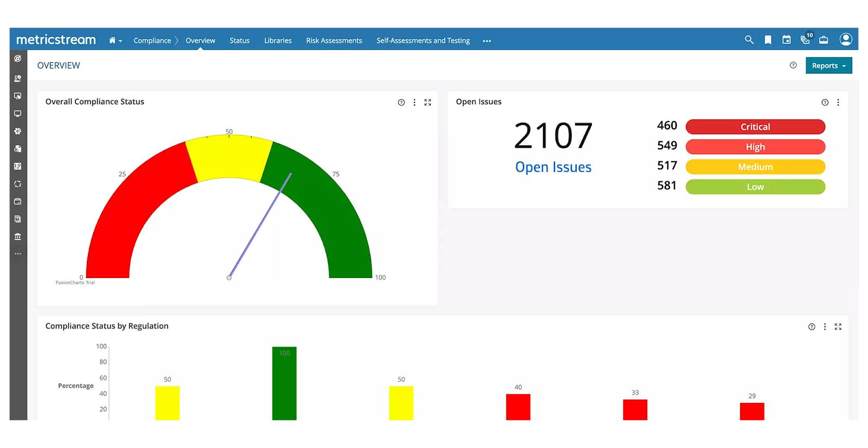The image size is (868, 448).
Task: Open the Overall Compliance Status kebab menu
Action: pos(414,102)
